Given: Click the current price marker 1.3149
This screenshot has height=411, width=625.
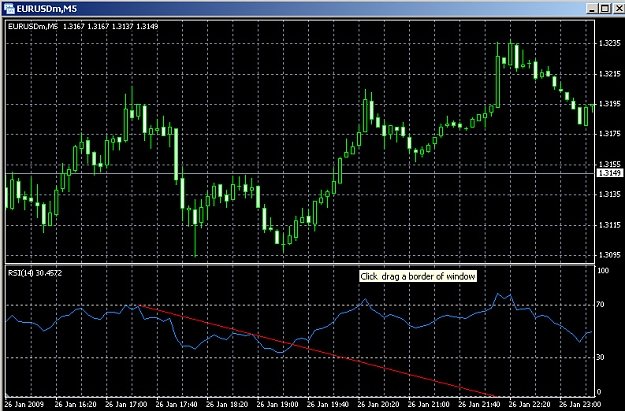Looking at the screenshot, I should 609,173.
